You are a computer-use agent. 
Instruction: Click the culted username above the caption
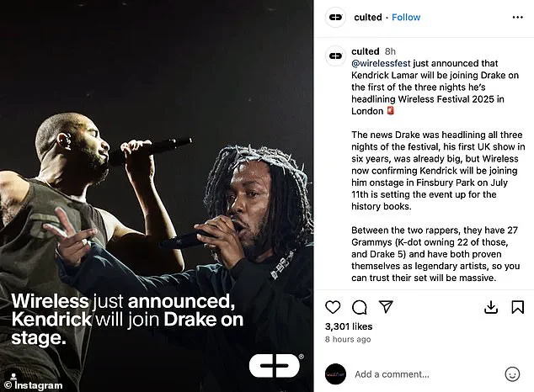coord(365,51)
